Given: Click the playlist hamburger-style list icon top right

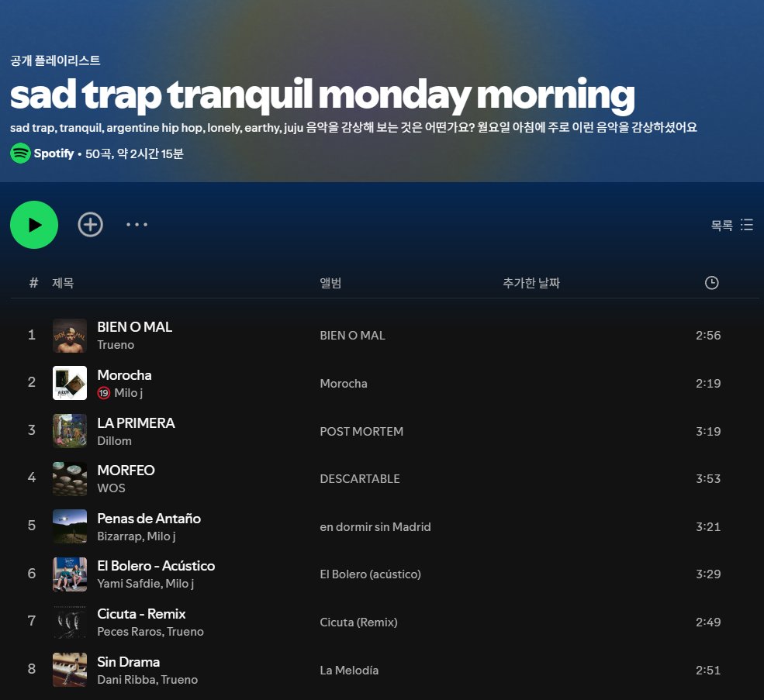Looking at the screenshot, I should coord(746,225).
